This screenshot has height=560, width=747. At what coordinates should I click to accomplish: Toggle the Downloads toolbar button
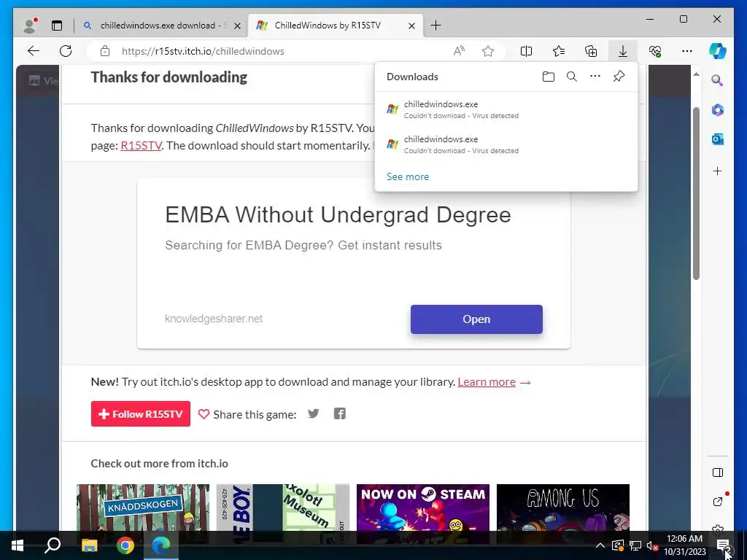click(623, 51)
